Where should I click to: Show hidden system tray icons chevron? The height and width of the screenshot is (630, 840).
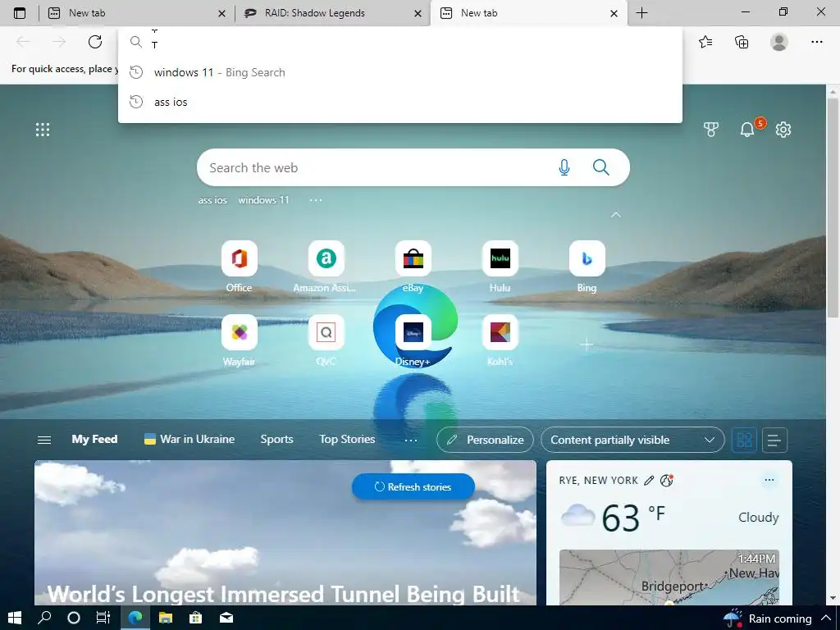click(x=825, y=618)
